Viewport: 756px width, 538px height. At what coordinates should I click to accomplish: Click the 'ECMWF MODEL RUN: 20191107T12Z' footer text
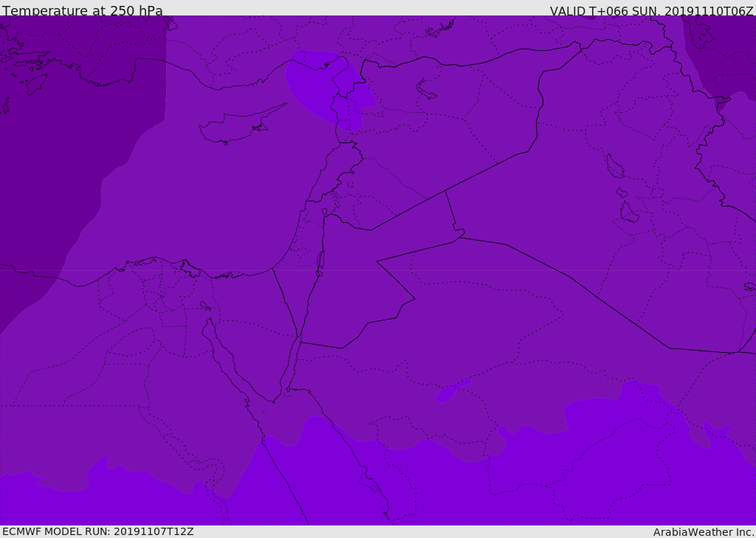[98, 532]
